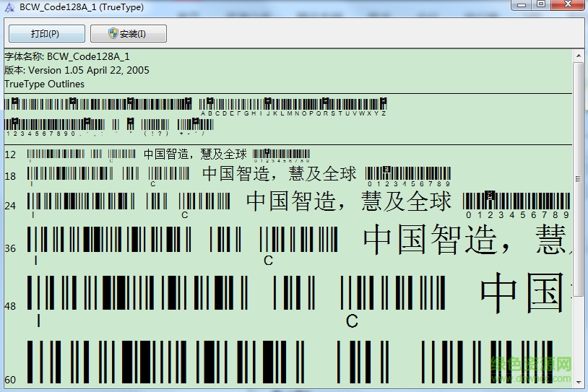588x392 pixels.
Task: Click the version text Version 1.05 April 22, 2005
Action: [77, 71]
